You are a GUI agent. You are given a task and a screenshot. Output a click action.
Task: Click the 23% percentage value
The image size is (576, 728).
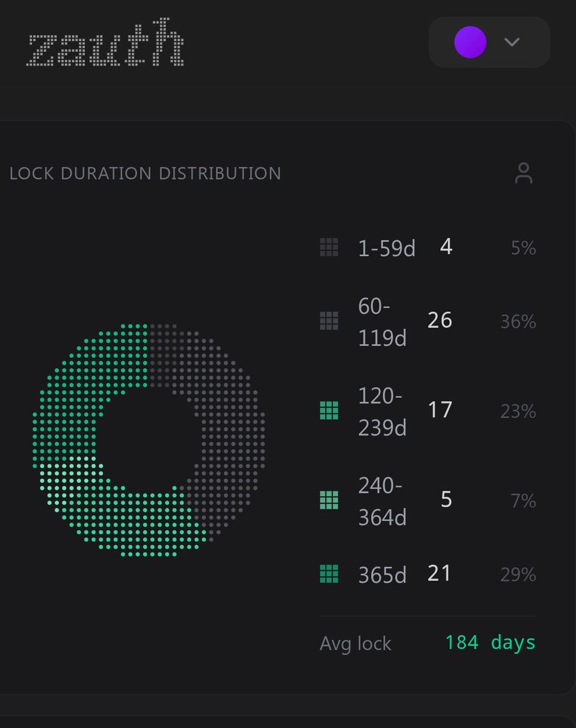tap(518, 411)
